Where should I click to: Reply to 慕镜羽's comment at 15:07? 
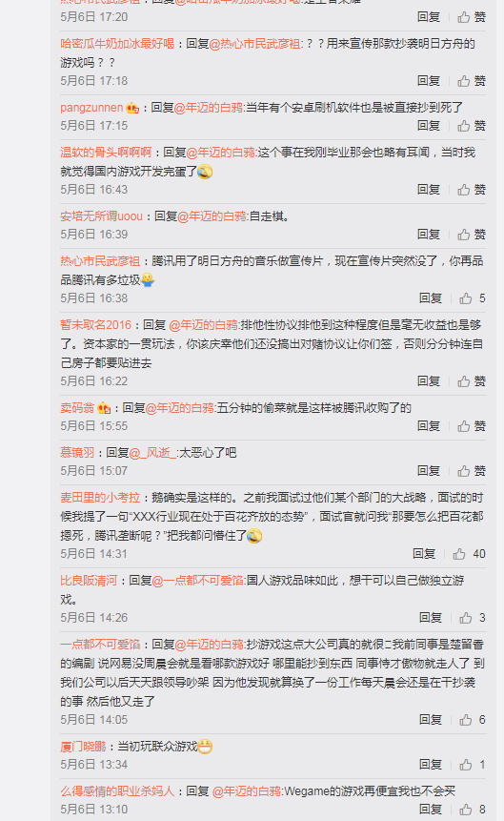(x=429, y=470)
